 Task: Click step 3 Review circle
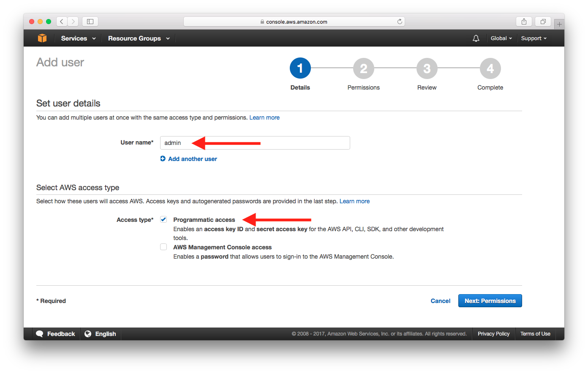(x=427, y=68)
